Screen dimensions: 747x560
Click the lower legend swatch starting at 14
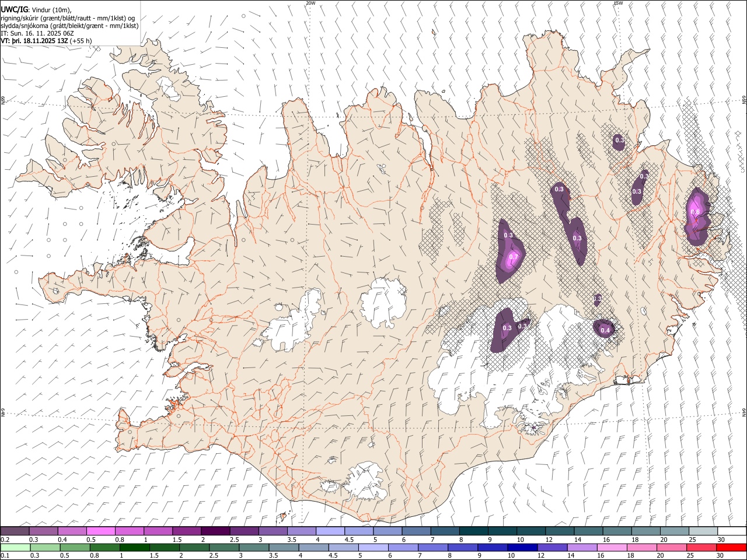click(581, 548)
